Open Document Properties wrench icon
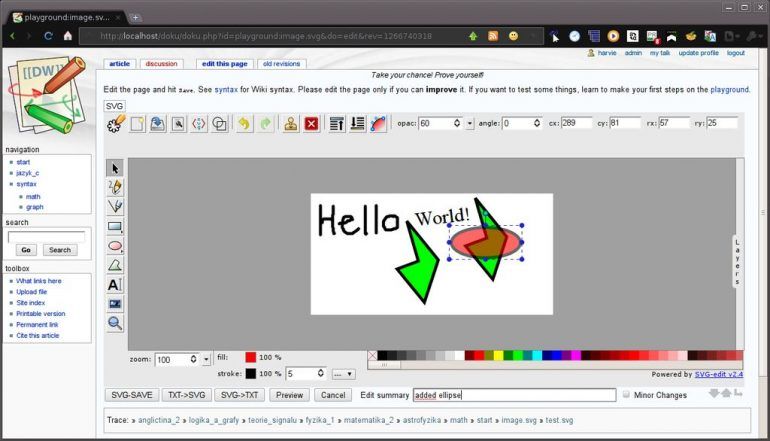This screenshot has width=770, height=441. pos(178,124)
